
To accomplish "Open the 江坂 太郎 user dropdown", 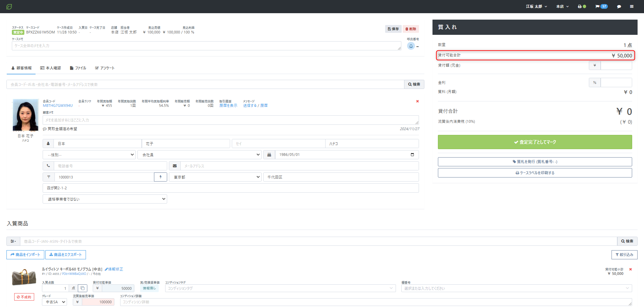I will (536, 6).
